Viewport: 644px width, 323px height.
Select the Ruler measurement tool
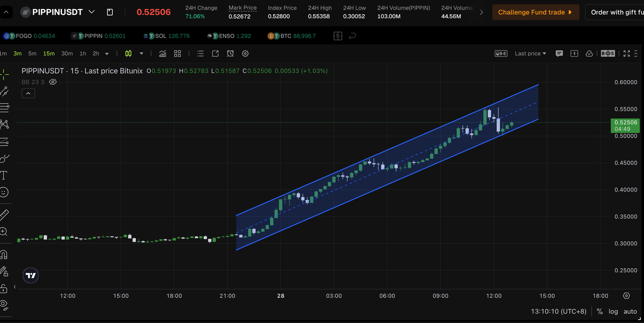tap(5, 213)
